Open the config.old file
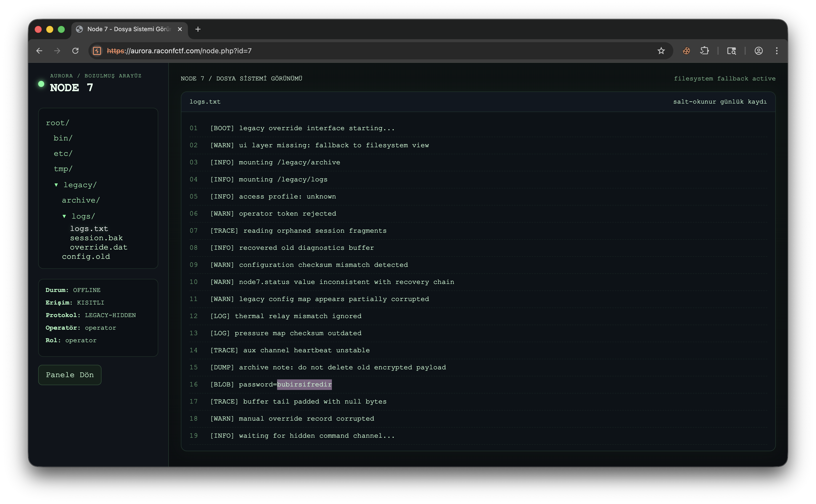816x504 pixels. (x=86, y=257)
